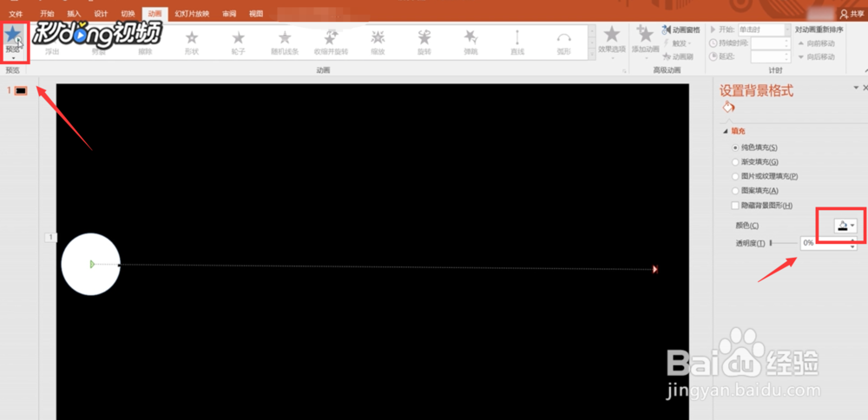Image resolution: width=868 pixels, height=420 pixels.
Task: Open the Format Background pane options arrow
Action: (856, 88)
